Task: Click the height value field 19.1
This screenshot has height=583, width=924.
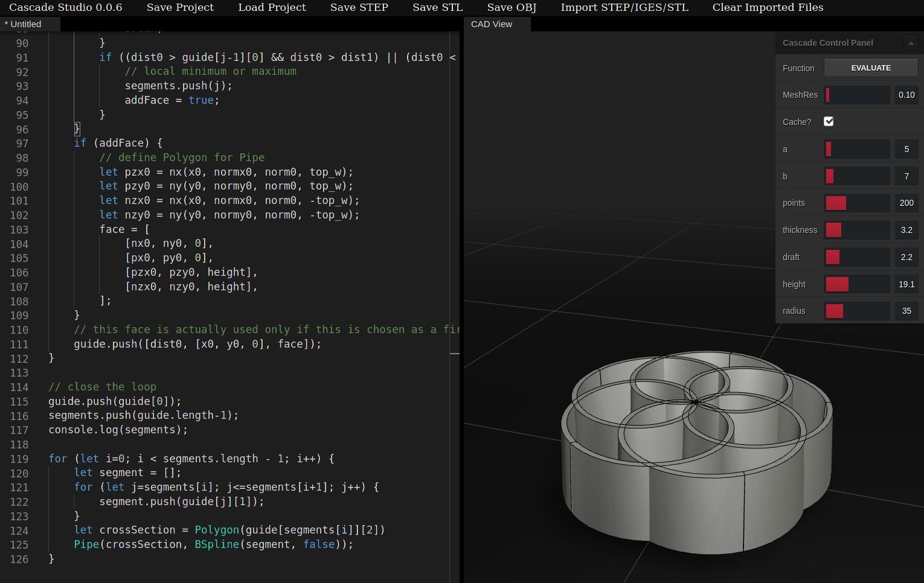Action: click(906, 284)
